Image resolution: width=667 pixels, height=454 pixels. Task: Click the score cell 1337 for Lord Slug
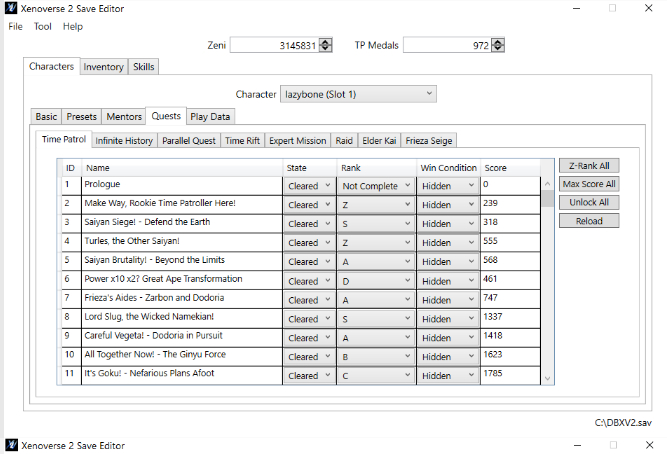pos(510,317)
